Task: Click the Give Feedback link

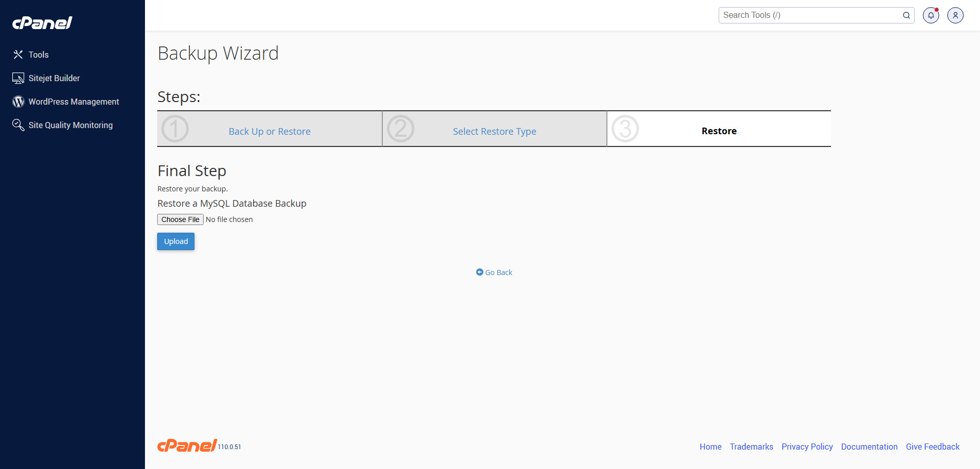Action: 933,447
